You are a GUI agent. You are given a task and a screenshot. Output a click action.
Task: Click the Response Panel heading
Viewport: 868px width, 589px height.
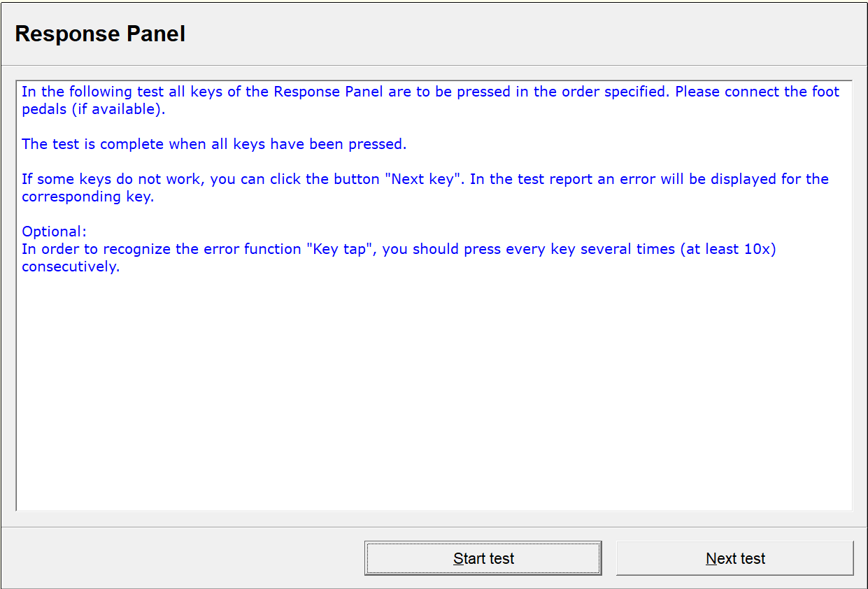click(x=100, y=34)
